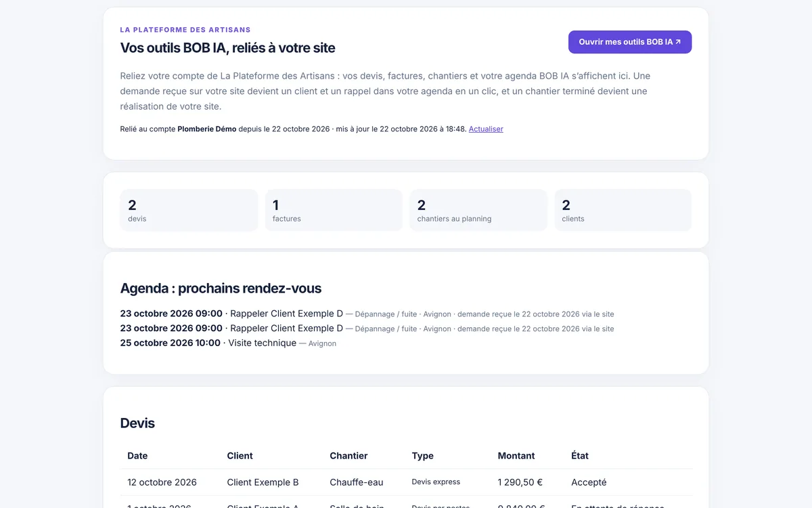This screenshot has height=508, width=812.
Task: Select the "Visite technique" agenda entry
Action: [x=228, y=343]
